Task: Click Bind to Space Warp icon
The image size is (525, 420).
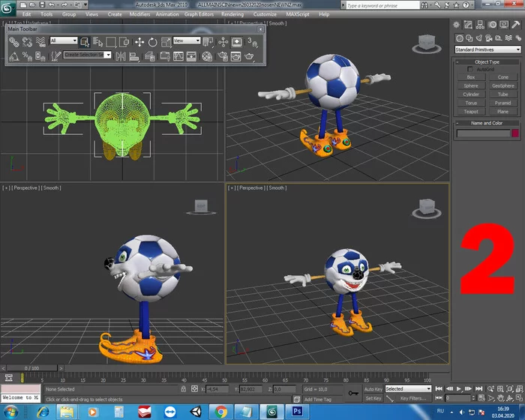Action: (x=40, y=42)
